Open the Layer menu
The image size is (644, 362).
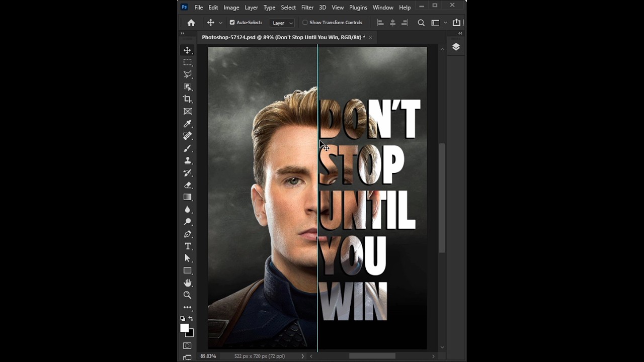[251, 8]
